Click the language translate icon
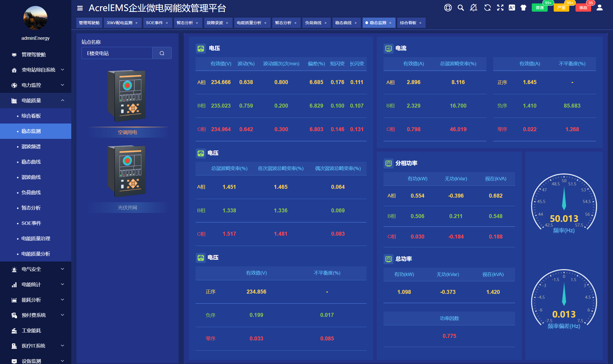 click(x=512, y=8)
